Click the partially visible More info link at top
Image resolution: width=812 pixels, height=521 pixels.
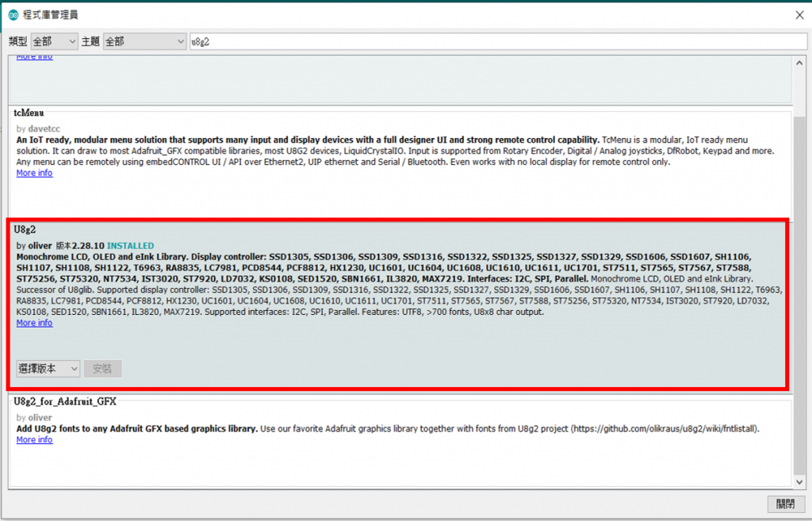[34, 56]
